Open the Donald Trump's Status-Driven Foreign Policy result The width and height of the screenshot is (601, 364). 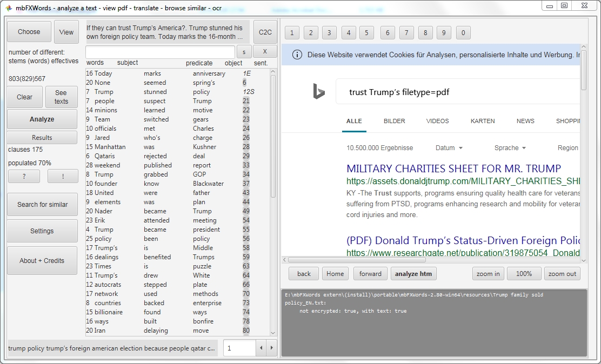click(x=463, y=241)
